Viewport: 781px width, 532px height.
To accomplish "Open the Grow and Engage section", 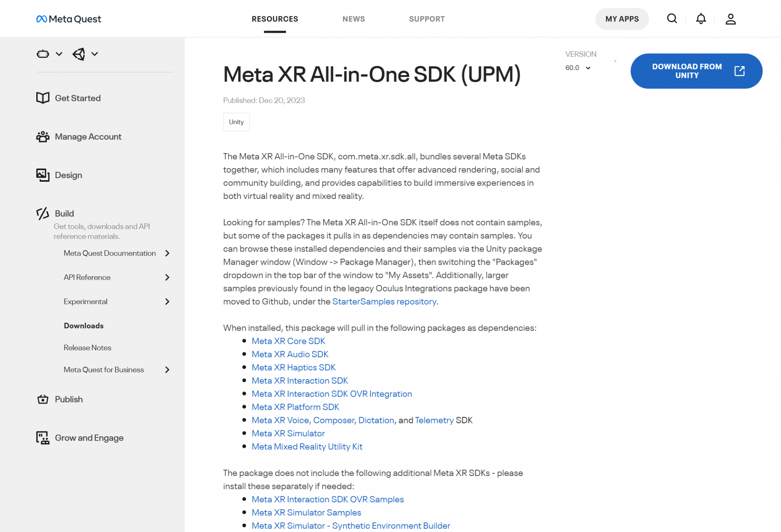I will [89, 437].
